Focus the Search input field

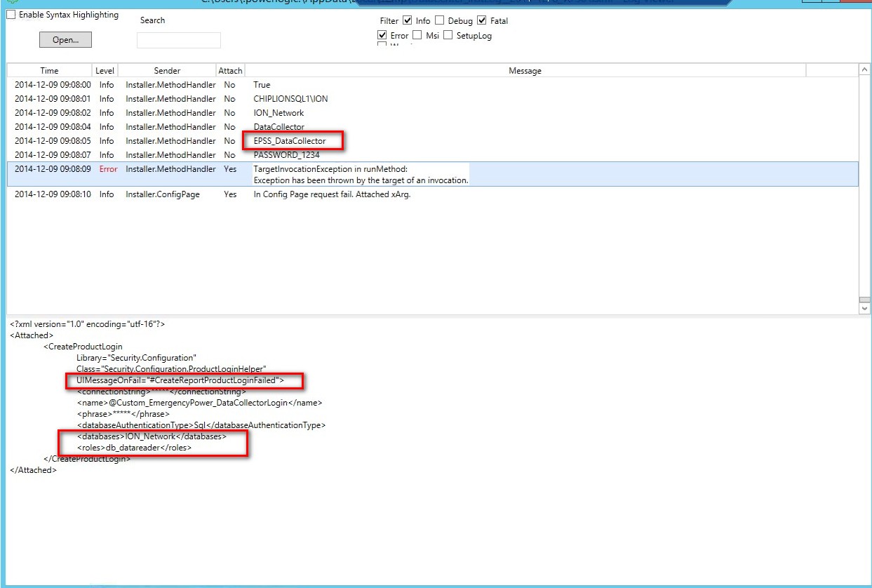click(x=178, y=40)
